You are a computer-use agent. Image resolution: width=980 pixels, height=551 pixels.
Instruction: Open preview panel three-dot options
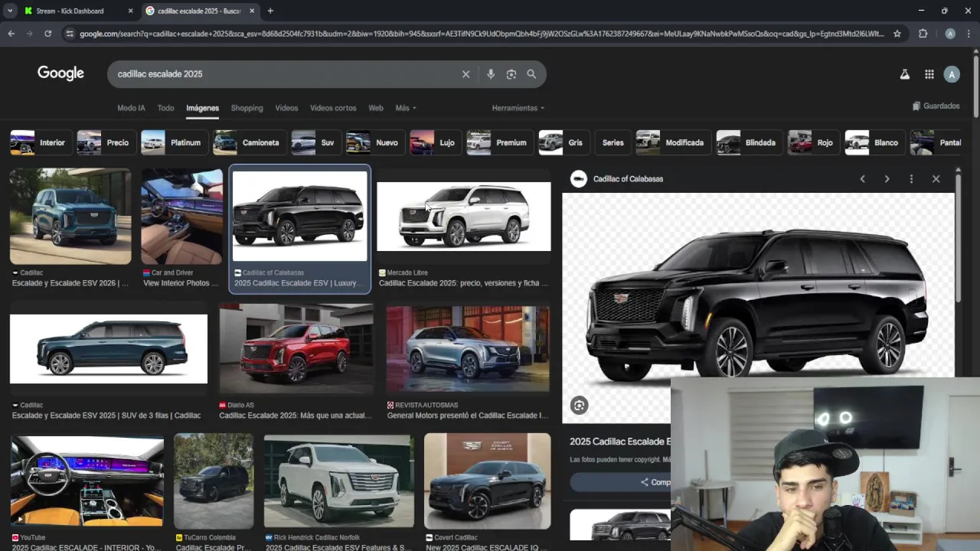pos(911,179)
